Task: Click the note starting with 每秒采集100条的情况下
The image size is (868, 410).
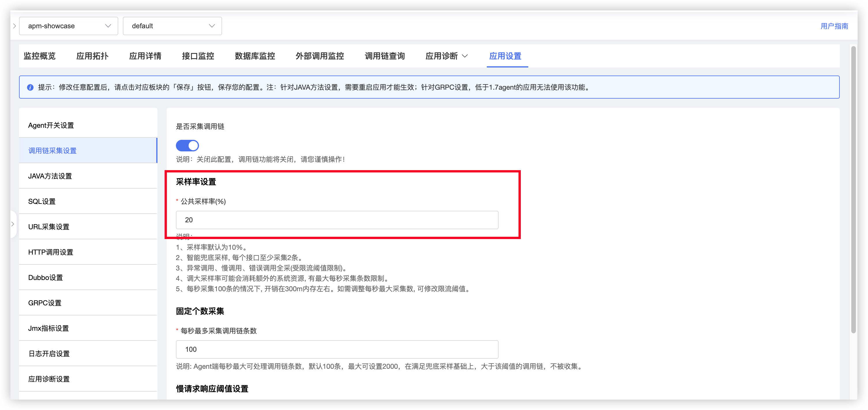Action: tap(324, 289)
